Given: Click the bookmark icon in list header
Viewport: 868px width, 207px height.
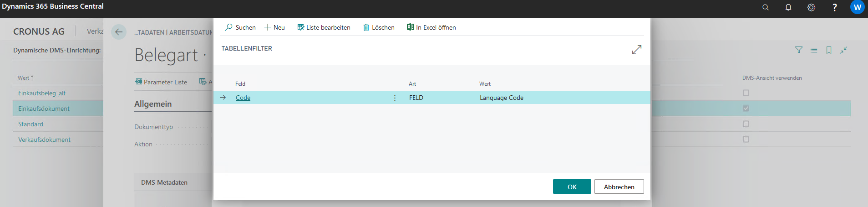Looking at the screenshot, I should [x=829, y=50].
